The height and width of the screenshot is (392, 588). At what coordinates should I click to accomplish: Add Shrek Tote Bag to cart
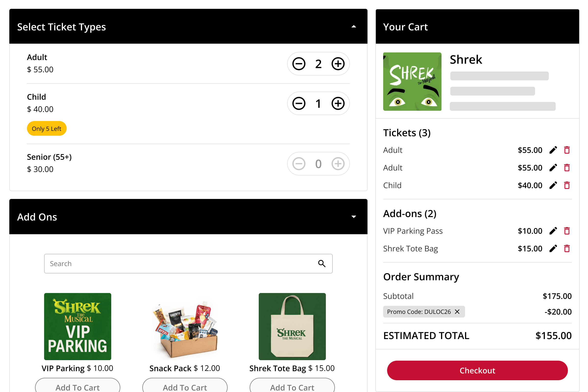click(x=292, y=385)
